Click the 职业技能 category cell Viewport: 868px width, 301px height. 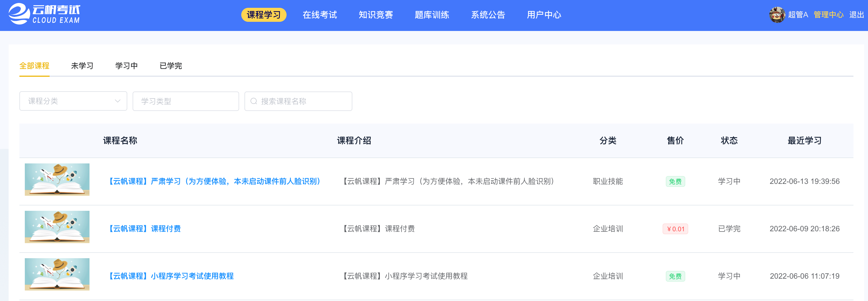pos(608,181)
